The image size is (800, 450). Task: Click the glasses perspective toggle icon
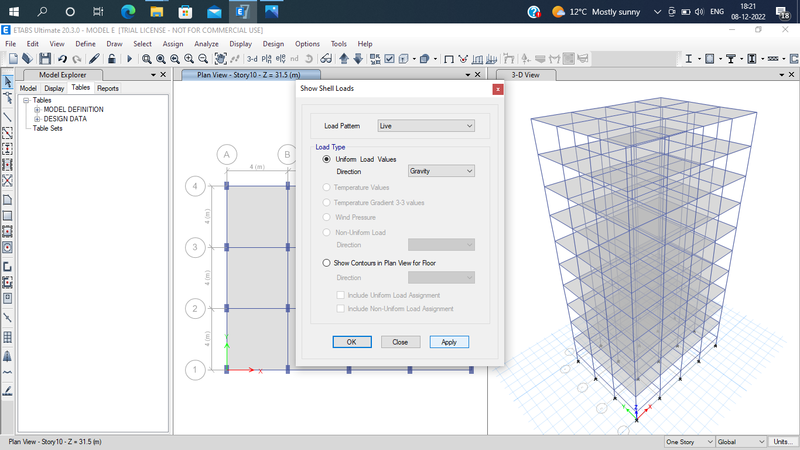pos(326,59)
